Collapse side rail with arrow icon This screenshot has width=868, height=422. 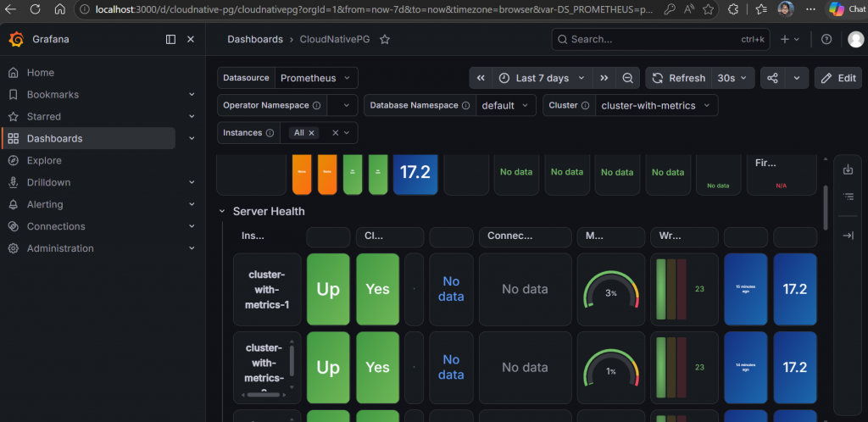[x=848, y=236]
